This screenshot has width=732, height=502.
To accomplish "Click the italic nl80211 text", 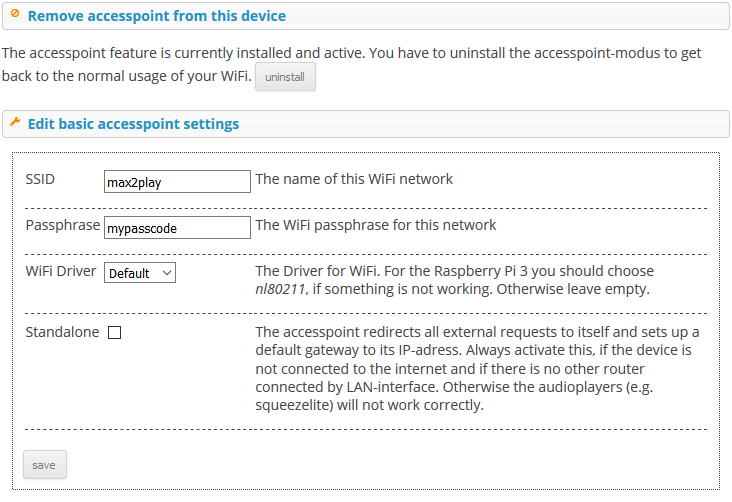I will click(x=280, y=289).
